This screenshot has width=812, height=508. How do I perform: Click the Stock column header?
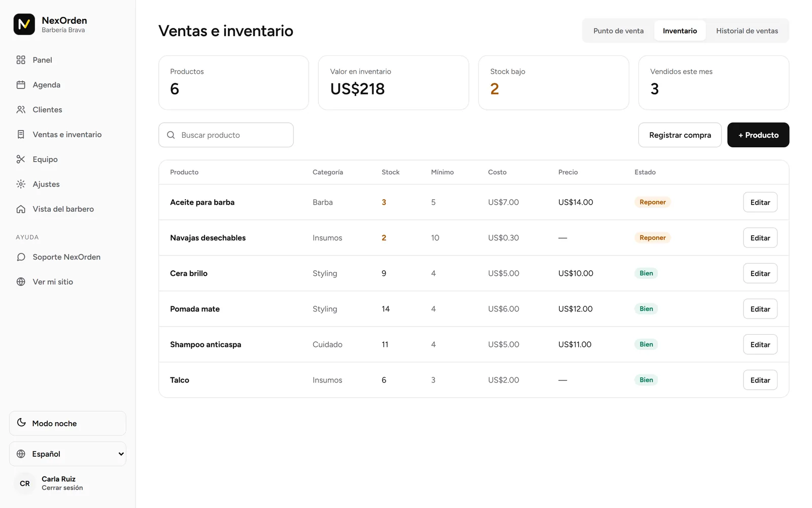pos(390,172)
